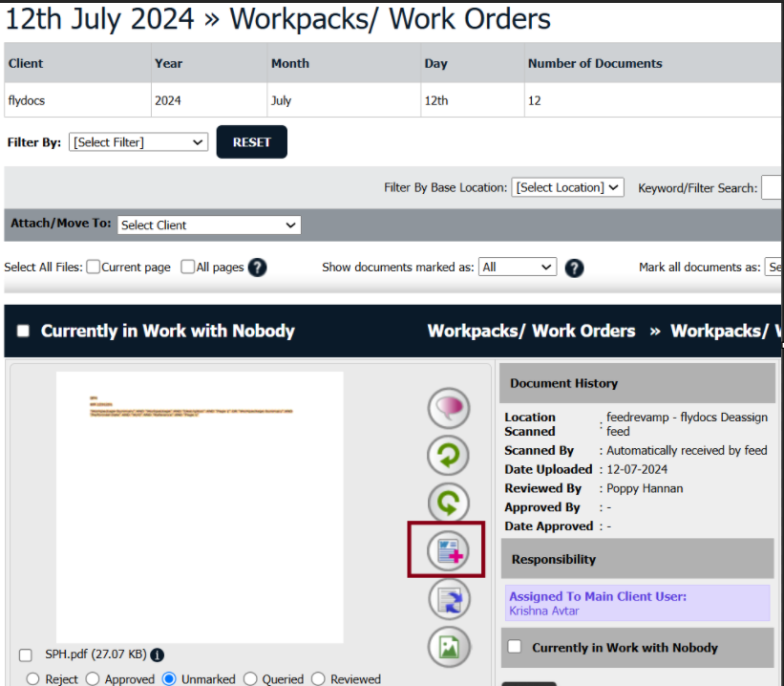The width and height of the screenshot is (784, 686).
Task: Click help icon beside Show documents dropdown
Action: (x=574, y=268)
